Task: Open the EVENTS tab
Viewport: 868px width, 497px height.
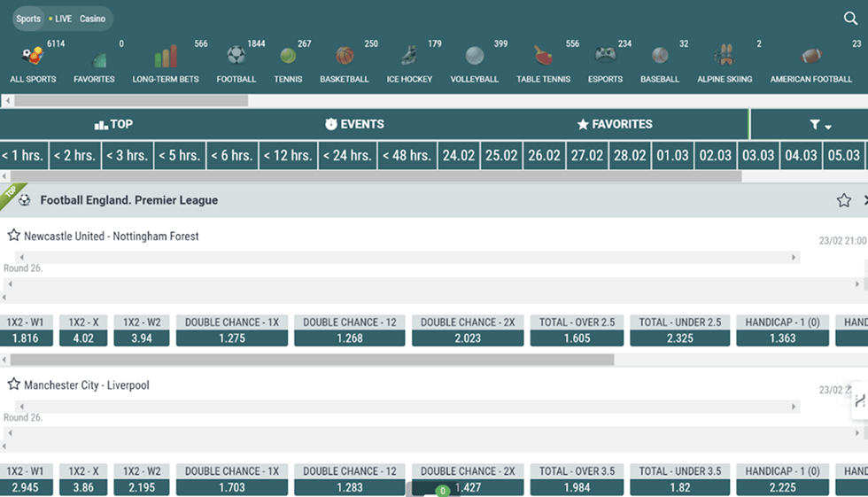Action: coord(354,125)
